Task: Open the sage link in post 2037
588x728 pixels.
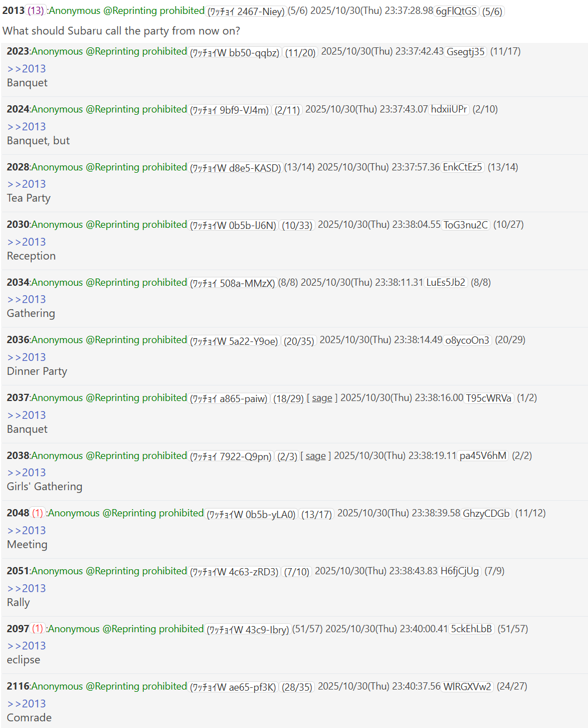Action: tap(322, 398)
